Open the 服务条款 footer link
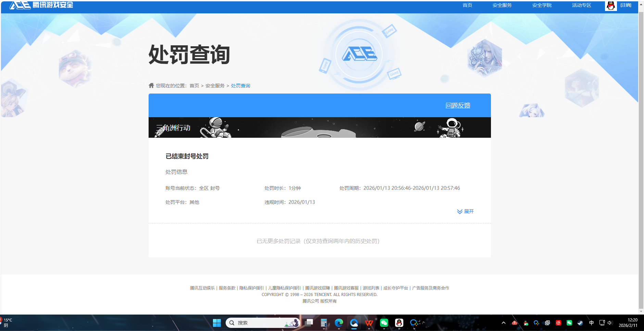644x331 pixels. coord(227,288)
